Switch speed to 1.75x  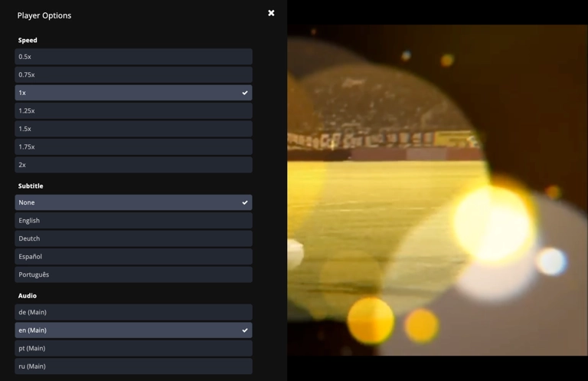coord(133,146)
